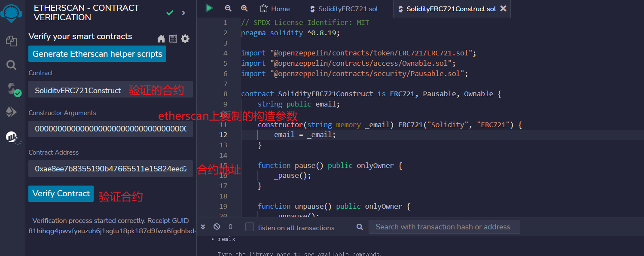
Task: Click the green run play icon
Action: pyautogui.click(x=209, y=8)
